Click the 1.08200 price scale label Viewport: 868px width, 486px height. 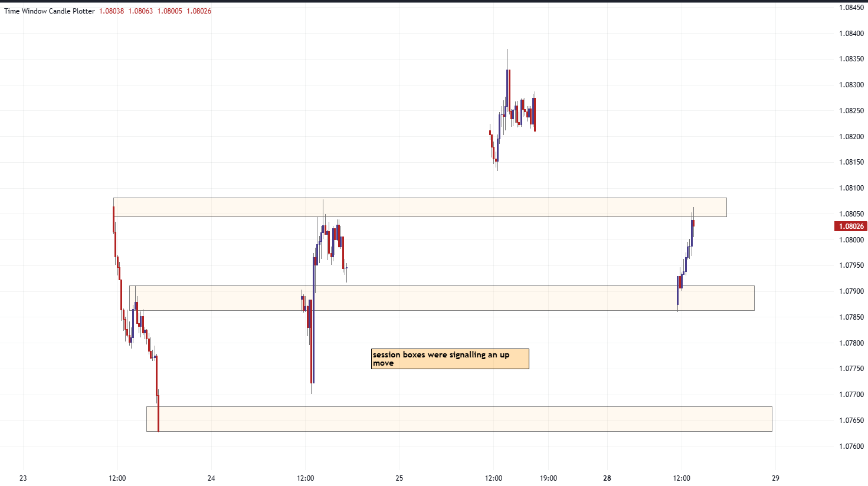point(851,137)
